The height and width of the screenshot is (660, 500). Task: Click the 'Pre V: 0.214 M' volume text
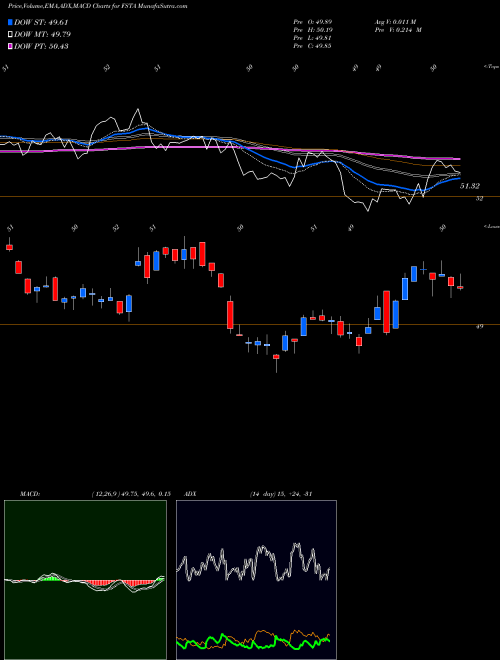(398, 30)
